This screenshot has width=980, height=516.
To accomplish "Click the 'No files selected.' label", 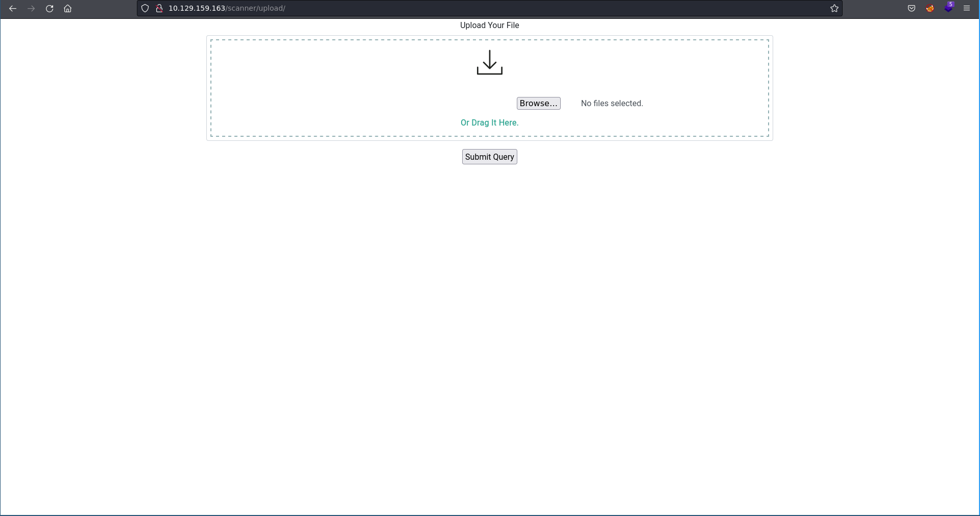I will pyautogui.click(x=612, y=103).
